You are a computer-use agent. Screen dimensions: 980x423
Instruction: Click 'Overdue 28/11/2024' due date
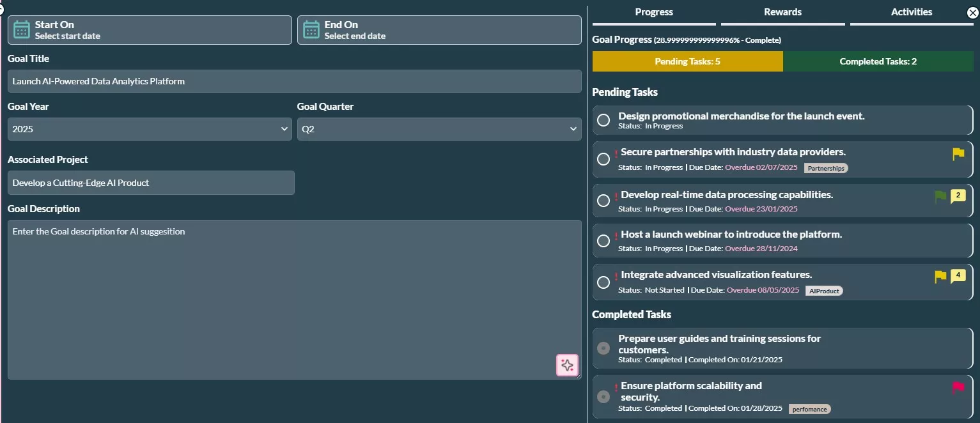click(x=761, y=249)
